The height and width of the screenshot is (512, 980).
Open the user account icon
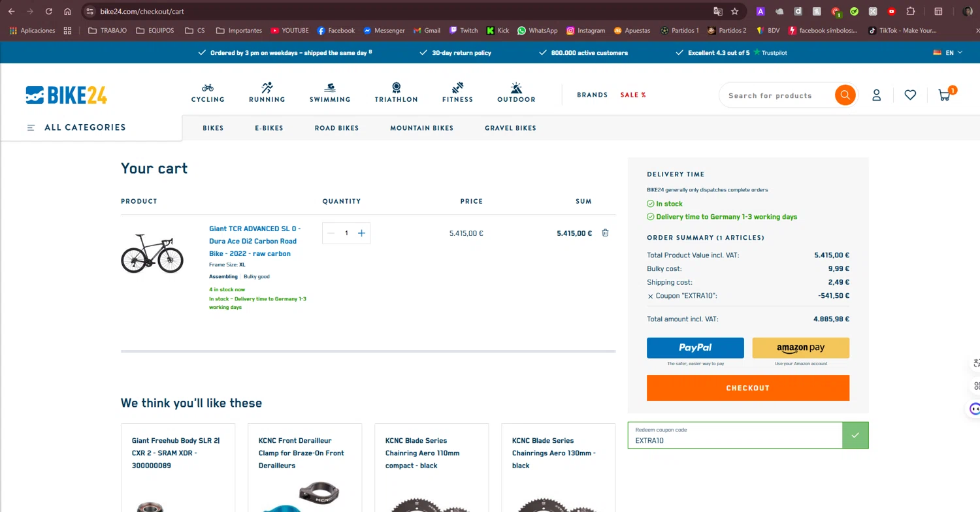[877, 95]
